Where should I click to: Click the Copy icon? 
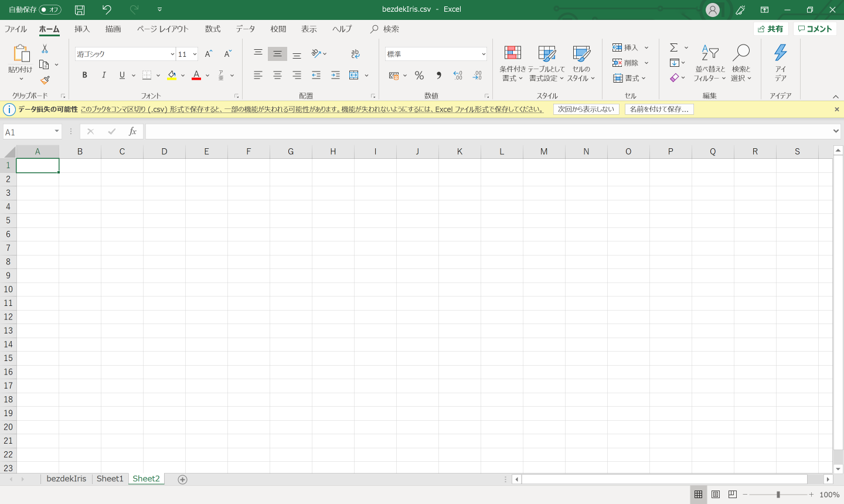pos(44,64)
